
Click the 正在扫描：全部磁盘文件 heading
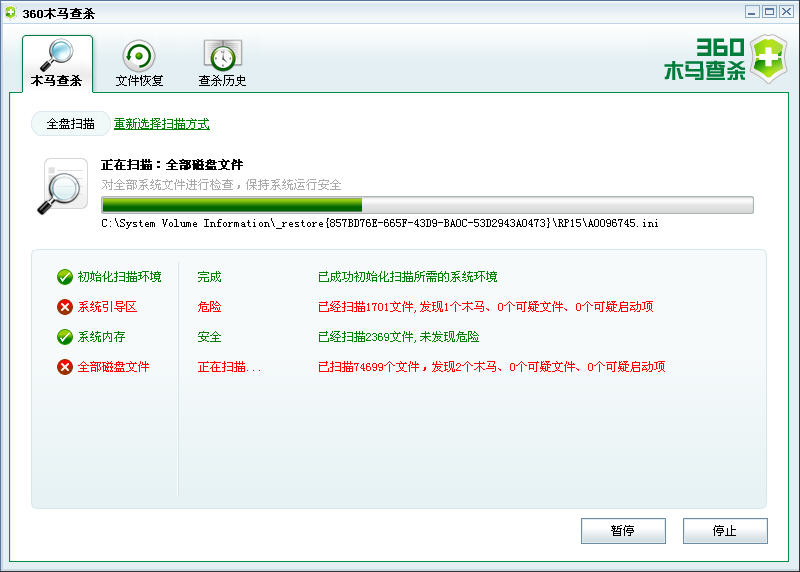(172, 165)
